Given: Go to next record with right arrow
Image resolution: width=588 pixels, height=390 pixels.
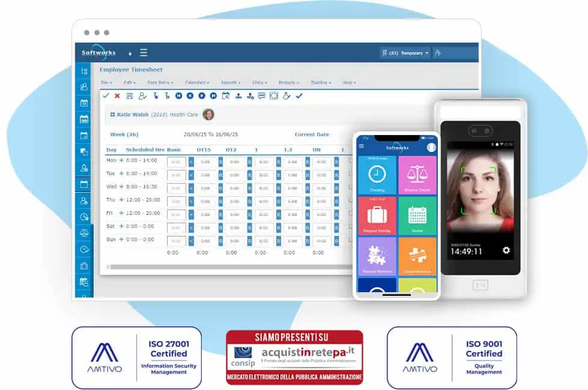Looking at the screenshot, I should (x=202, y=96).
